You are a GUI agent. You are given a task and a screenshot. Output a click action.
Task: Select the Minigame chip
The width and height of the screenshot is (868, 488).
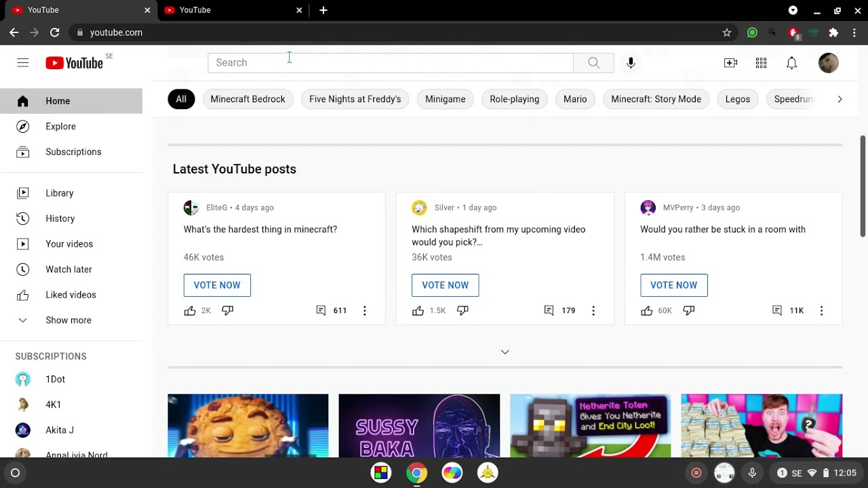click(x=446, y=99)
